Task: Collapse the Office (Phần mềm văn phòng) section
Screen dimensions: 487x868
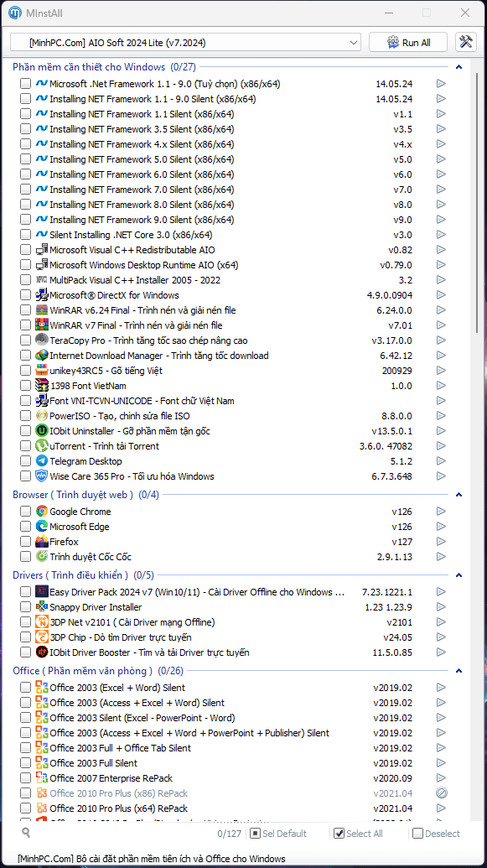Action: point(459,671)
